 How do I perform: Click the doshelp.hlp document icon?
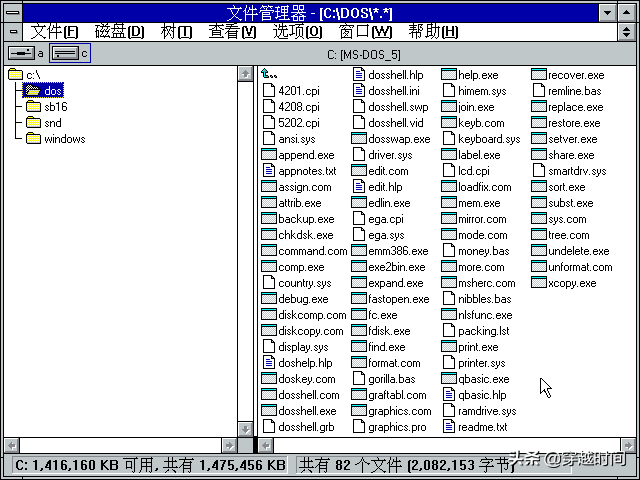pos(269,362)
